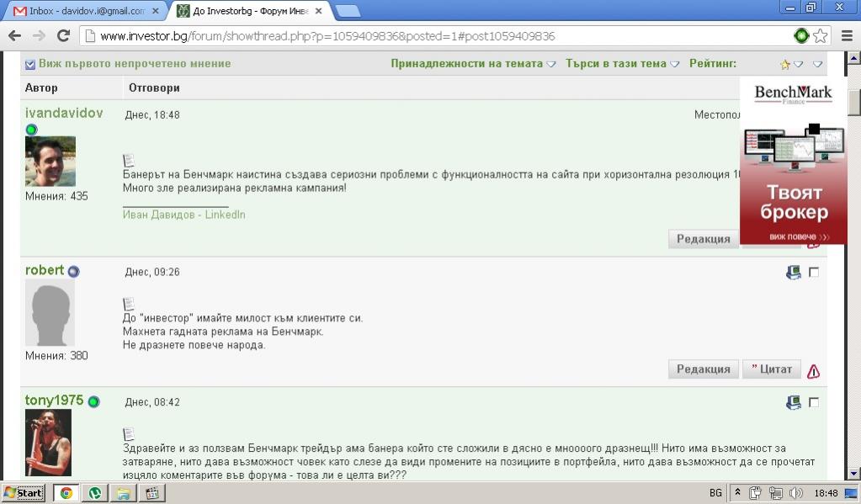Click the post icon in ivandavidov's reply
Image resolution: width=861 pixels, height=504 pixels.
[129, 161]
